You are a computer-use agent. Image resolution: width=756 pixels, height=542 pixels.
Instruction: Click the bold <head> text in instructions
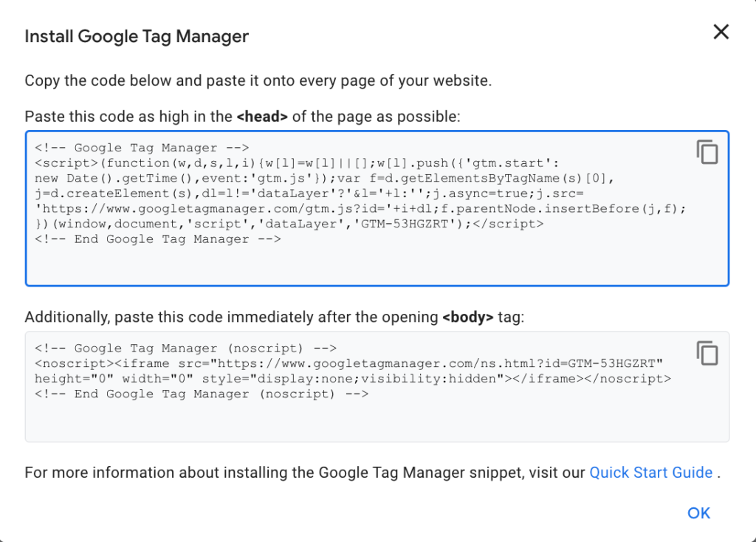[261, 117]
